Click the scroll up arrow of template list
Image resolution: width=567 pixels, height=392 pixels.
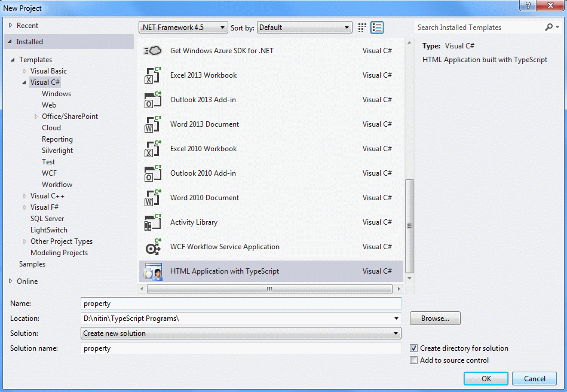point(409,42)
